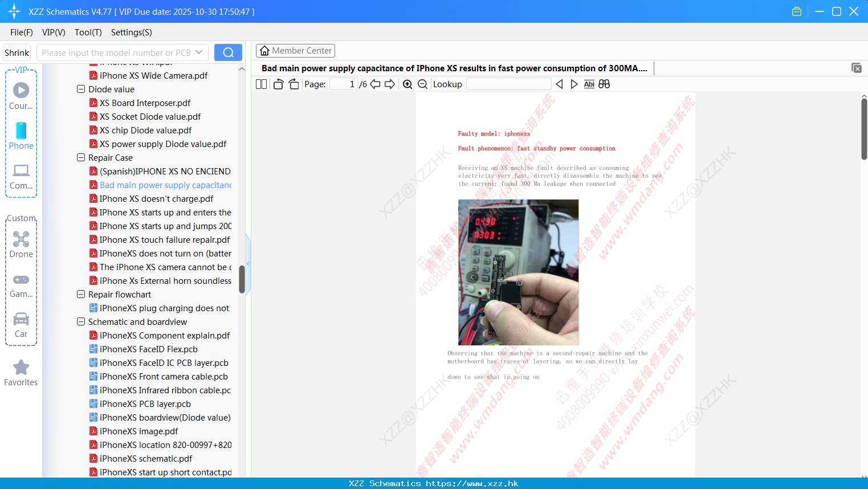Select the Computer category

coord(21,177)
